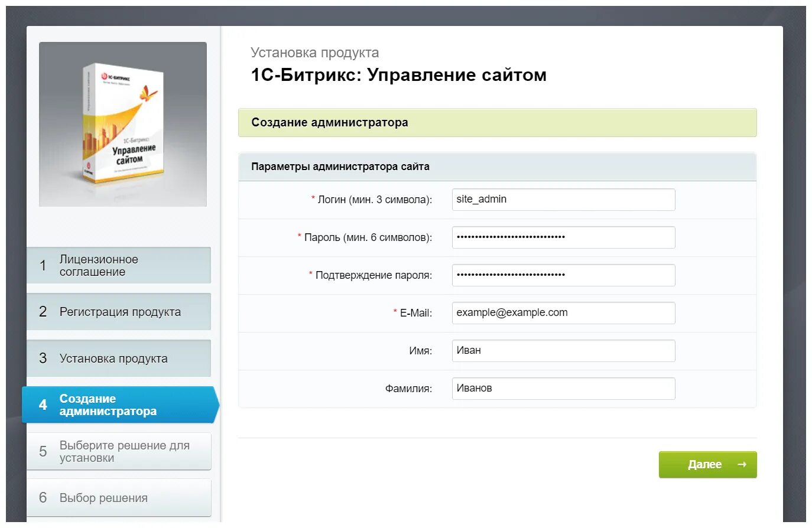
Task: Click the E-Mail input field
Action: [x=563, y=313]
